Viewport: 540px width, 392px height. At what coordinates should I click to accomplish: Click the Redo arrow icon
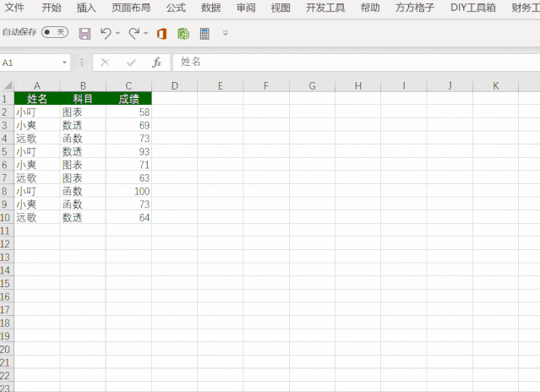click(x=134, y=34)
